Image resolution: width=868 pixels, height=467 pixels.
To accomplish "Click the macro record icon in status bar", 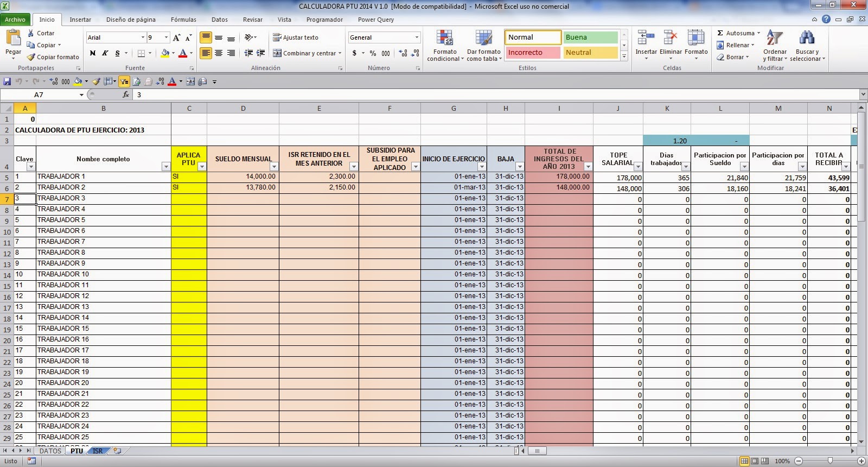I will (31, 461).
